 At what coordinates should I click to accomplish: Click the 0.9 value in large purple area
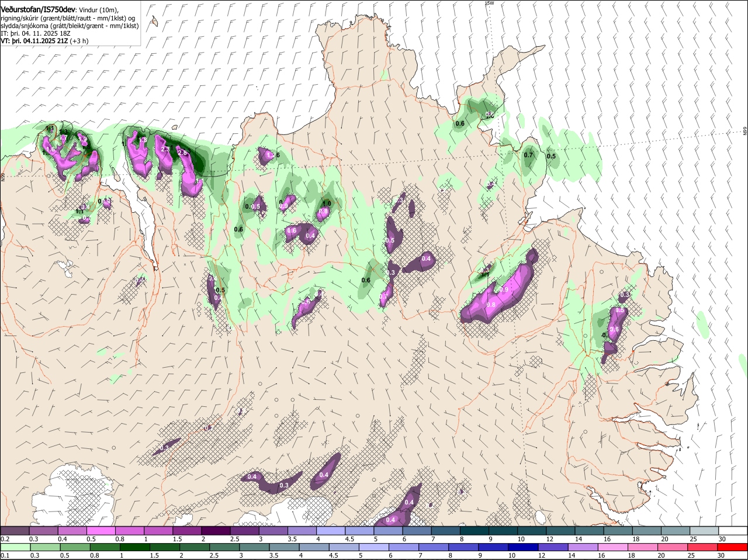[504, 290]
